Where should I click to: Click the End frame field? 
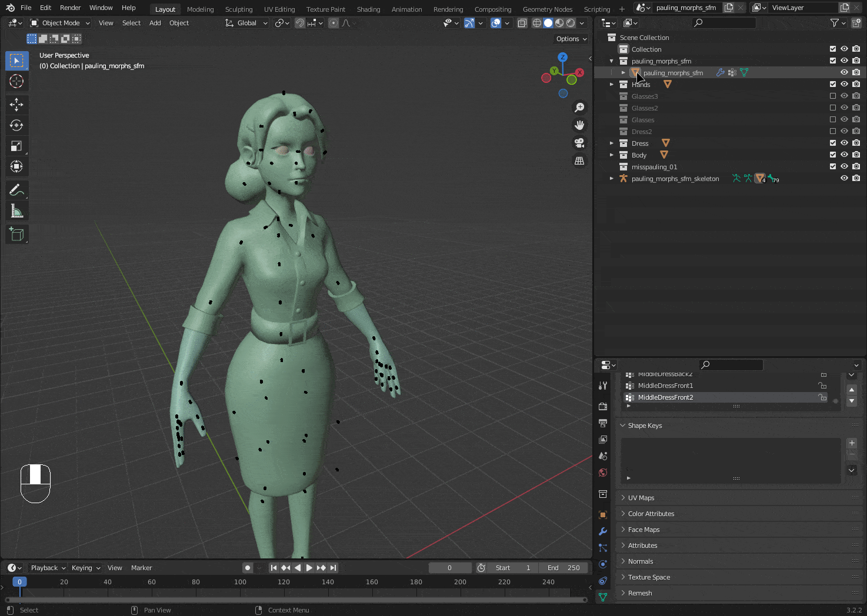point(563,568)
